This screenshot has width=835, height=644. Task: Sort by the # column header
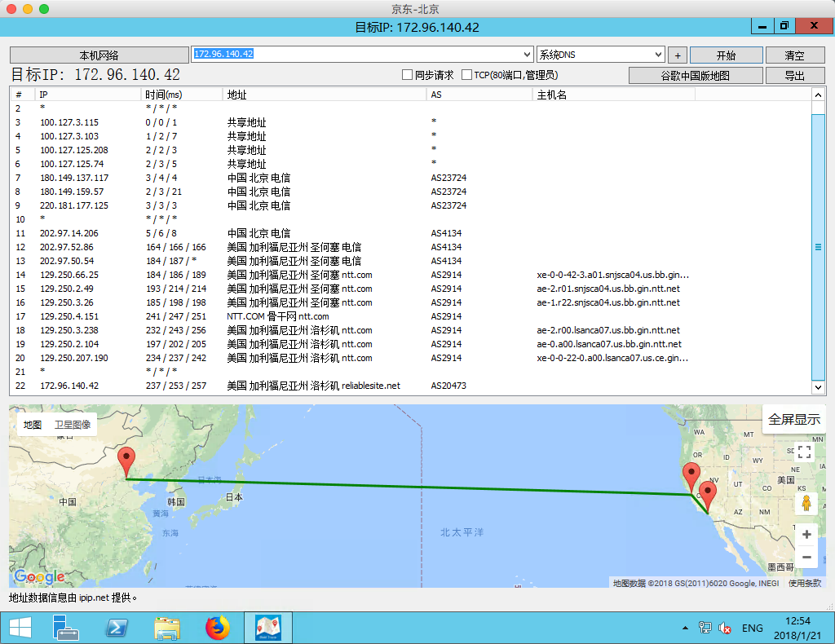(x=23, y=95)
